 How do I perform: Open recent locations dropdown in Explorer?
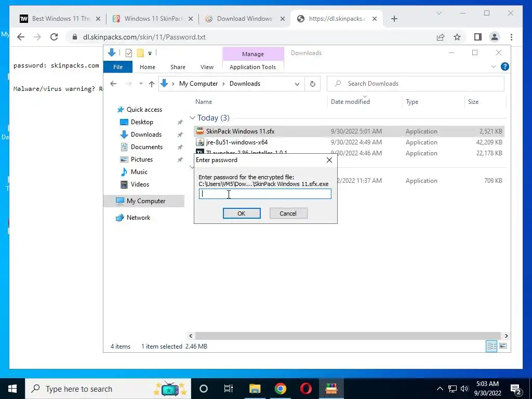(141, 84)
